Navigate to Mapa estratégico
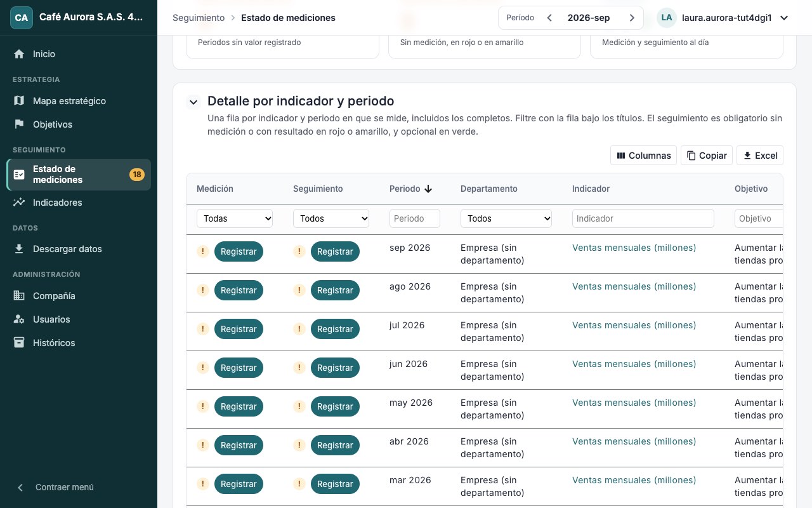812x508 pixels. (79, 101)
